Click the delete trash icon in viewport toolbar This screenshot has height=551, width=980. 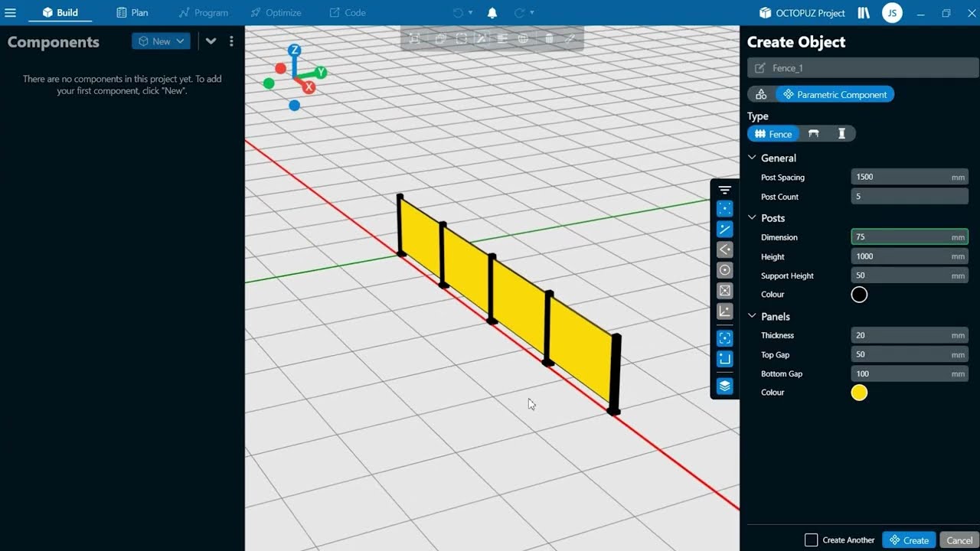tap(549, 37)
